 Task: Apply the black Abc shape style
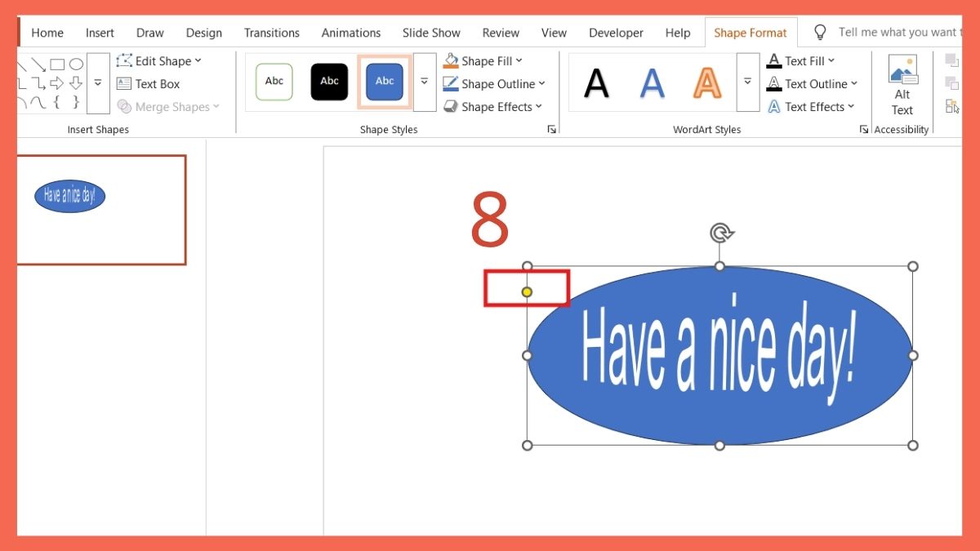[x=329, y=81]
